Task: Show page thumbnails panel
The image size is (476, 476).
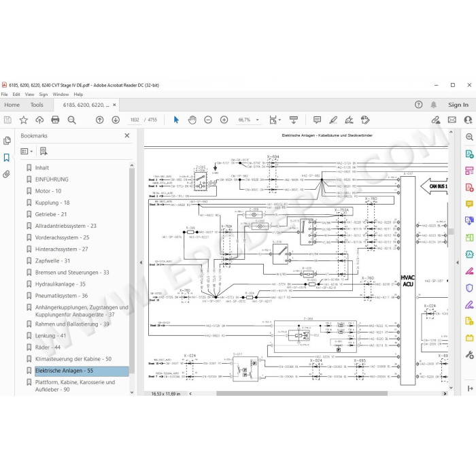Action: coord(7,141)
